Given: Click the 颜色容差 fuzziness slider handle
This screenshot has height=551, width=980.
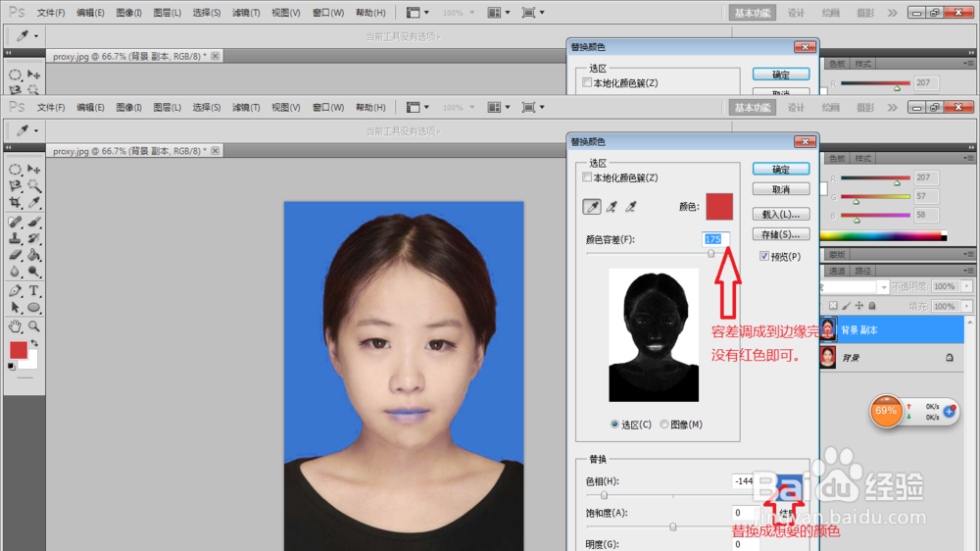Looking at the screenshot, I should tap(711, 253).
